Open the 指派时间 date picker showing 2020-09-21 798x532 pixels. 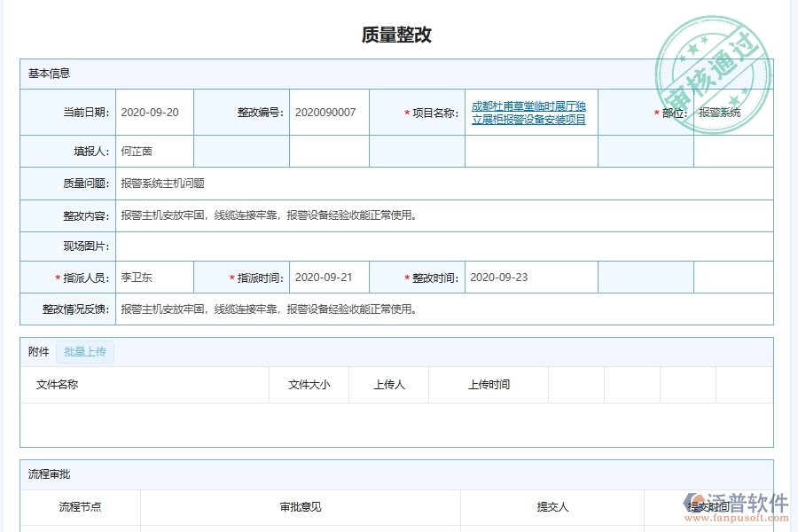(327, 277)
